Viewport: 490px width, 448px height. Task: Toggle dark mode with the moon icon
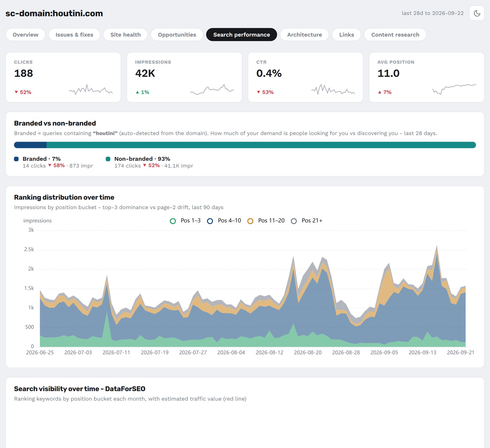pyautogui.click(x=477, y=13)
